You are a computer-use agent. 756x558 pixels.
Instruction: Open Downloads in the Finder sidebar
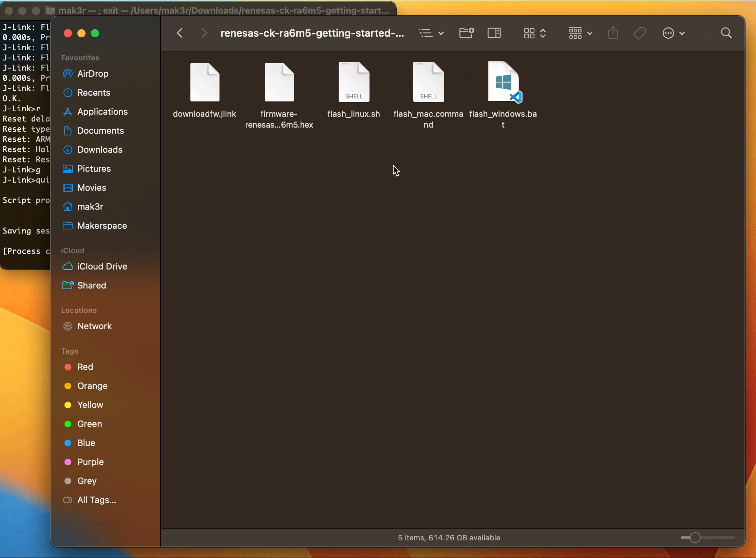click(x=100, y=150)
